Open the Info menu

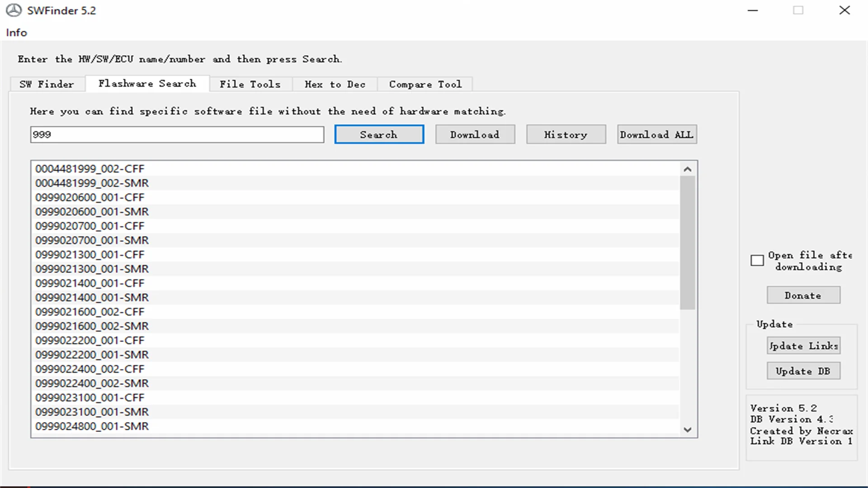pos(16,33)
